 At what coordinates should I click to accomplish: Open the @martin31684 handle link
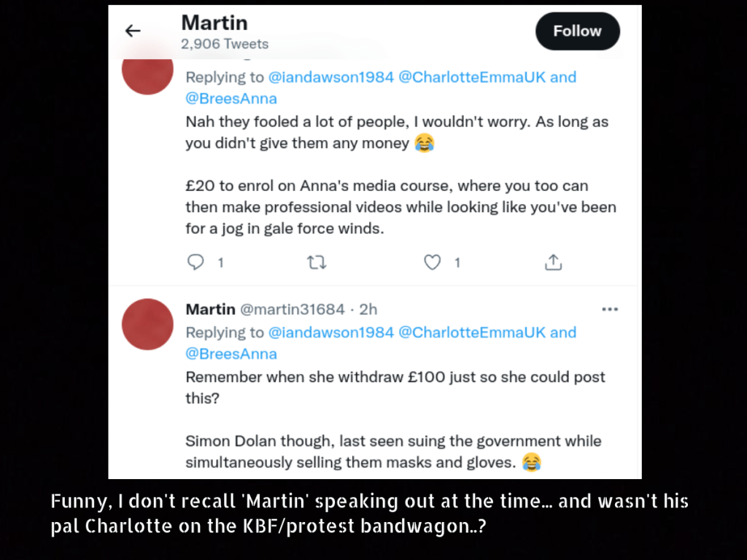point(292,309)
